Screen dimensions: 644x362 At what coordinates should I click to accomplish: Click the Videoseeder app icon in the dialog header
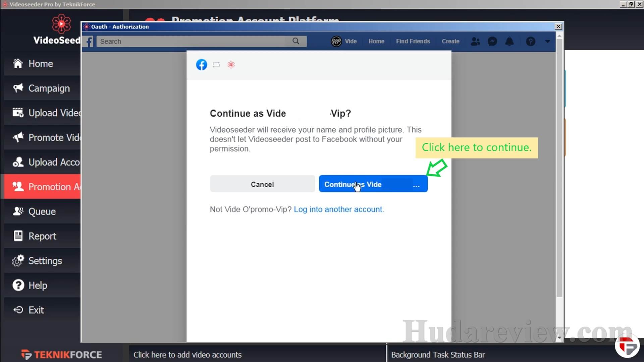point(231,65)
